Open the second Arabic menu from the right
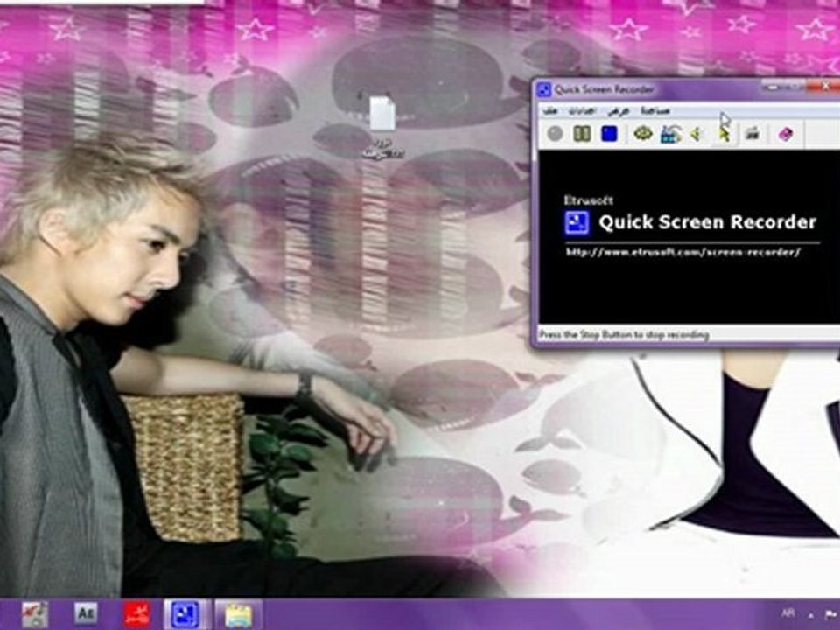Screen dimensions: 840x630 619,111
